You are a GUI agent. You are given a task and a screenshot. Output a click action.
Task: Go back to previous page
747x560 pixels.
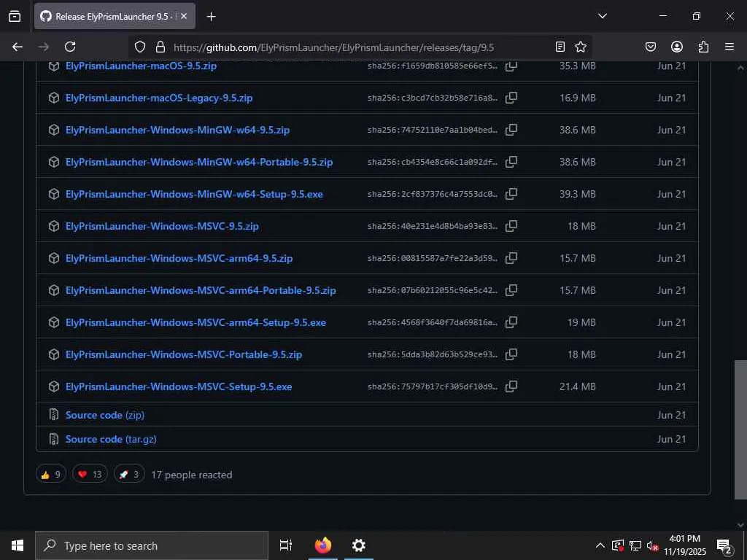point(18,47)
